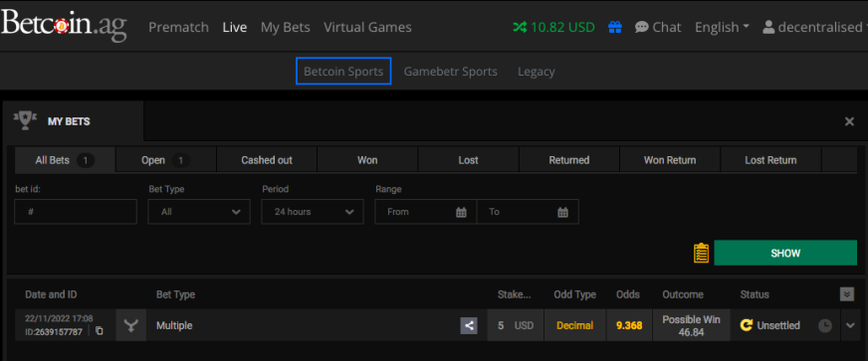
Task: Click the green shuffle balance icon
Action: click(520, 27)
